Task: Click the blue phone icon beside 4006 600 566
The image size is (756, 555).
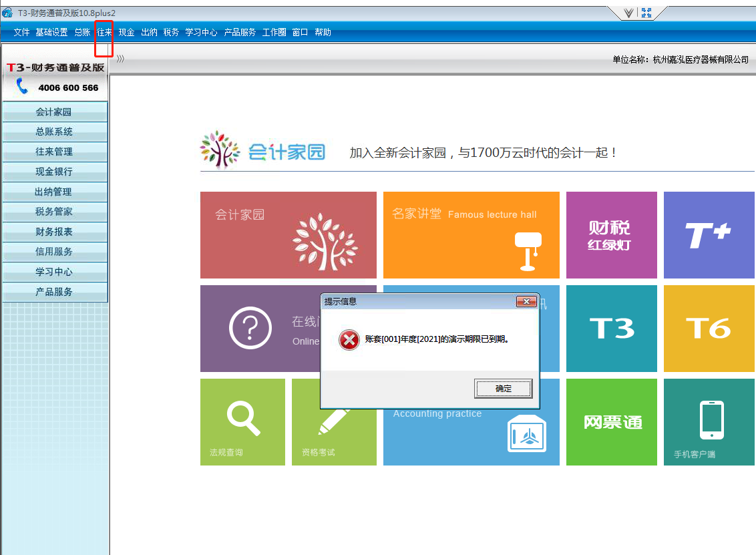Action: [22, 86]
